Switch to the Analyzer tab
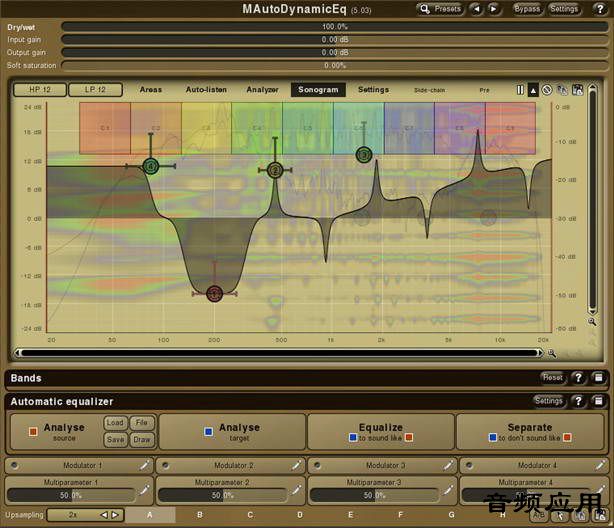This screenshot has height=528, width=614. pyautogui.click(x=262, y=90)
